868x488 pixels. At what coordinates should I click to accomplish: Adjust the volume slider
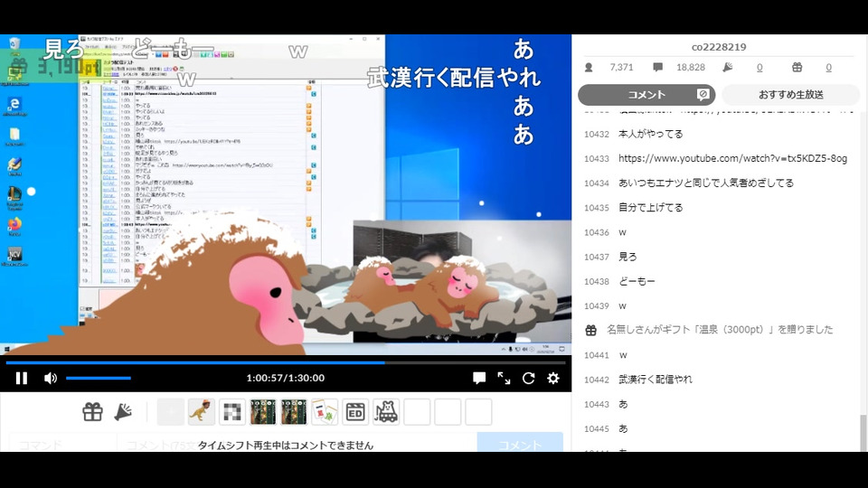pos(99,378)
